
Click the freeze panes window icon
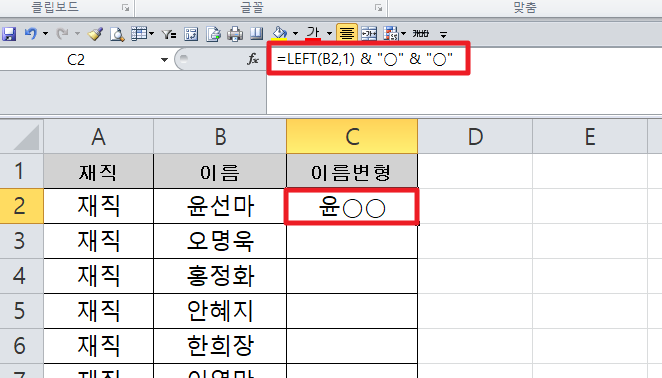point(256,34)
